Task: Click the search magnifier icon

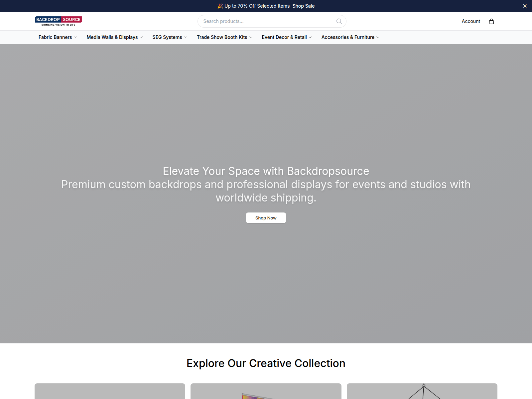Action: 339,21
